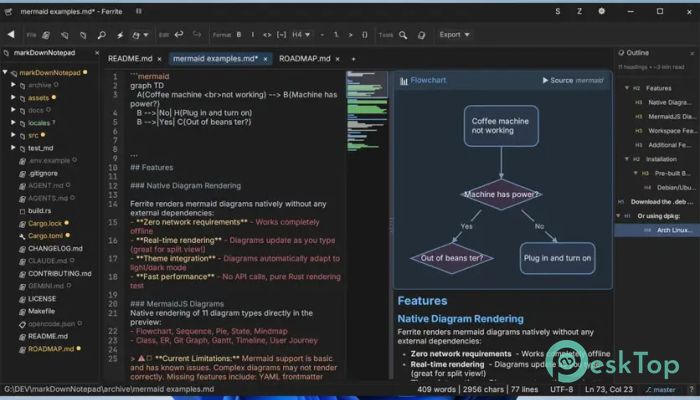This screenshot has height=400, width=700.
Task: Expand the archive folder
Action: point(13,84)
